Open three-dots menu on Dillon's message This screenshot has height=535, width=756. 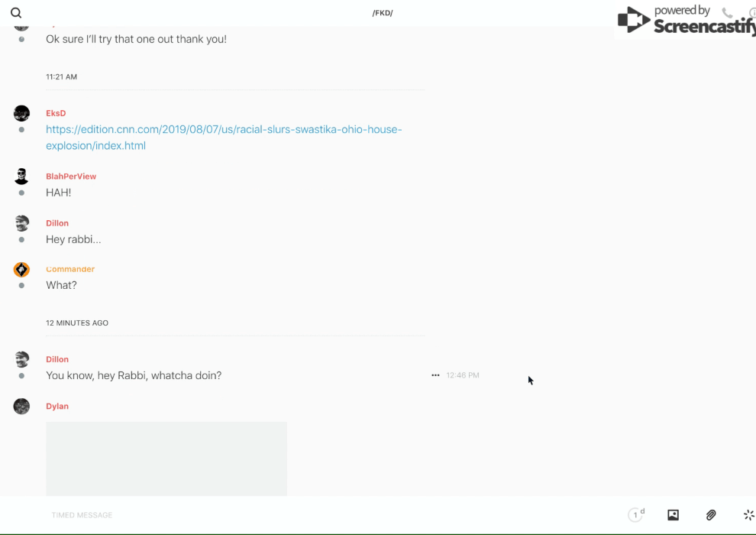pos(435,375)
